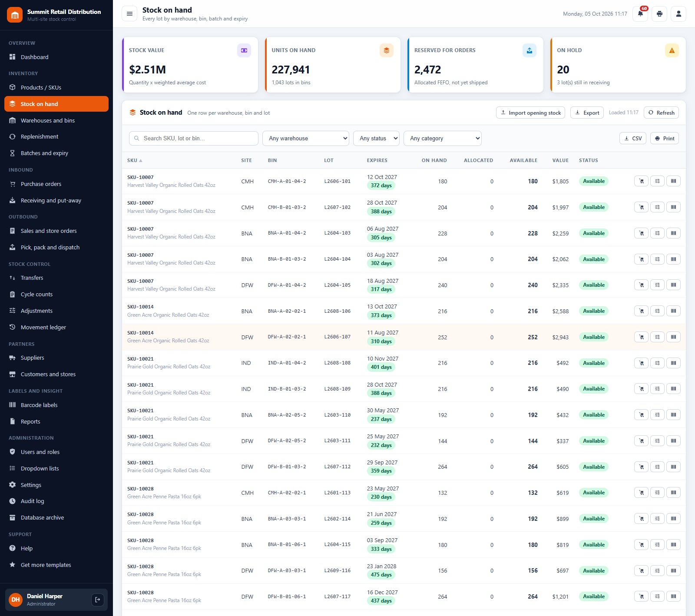Focus the Search SKU, lot or bin field

coord(194,138)
